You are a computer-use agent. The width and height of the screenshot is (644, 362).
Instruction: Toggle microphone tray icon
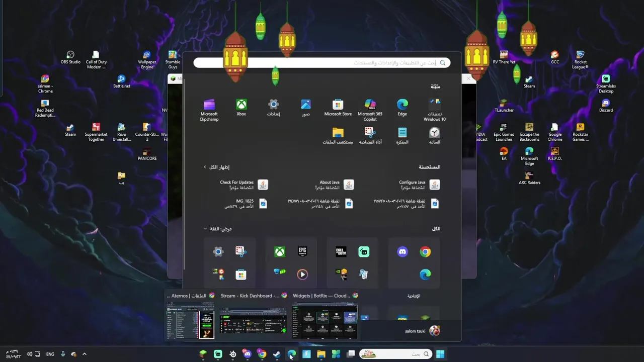click(63, 354)
